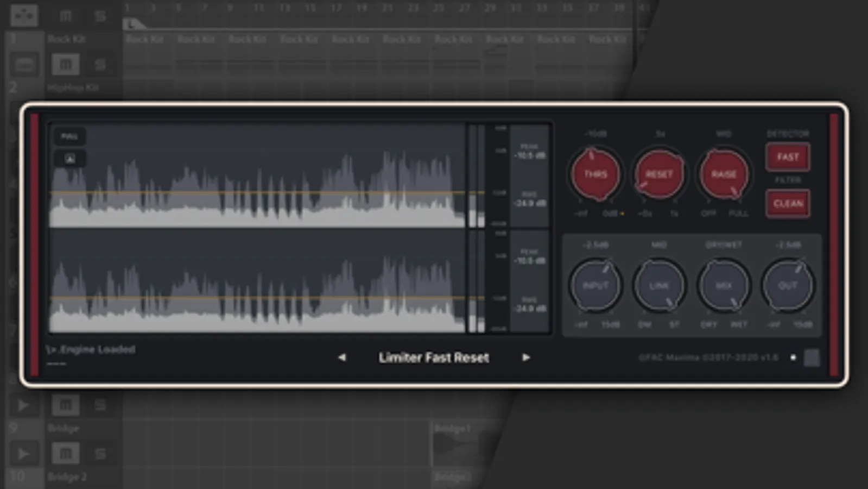The width and height of the screenshot is (868, 489).
Task: Click the 5s value above the RESET knob
Action: (x=660, y=134)
